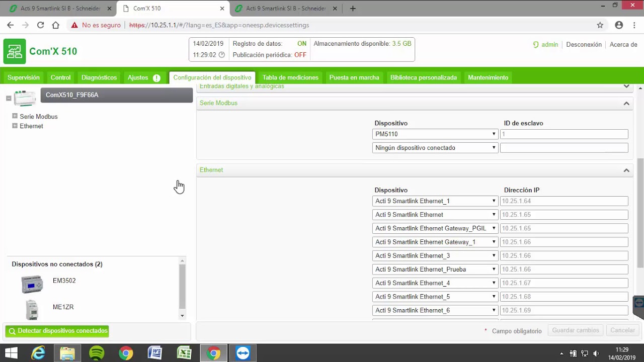
Task: Click the not secure warning triangle icon
Action: (x=74, y=25)
